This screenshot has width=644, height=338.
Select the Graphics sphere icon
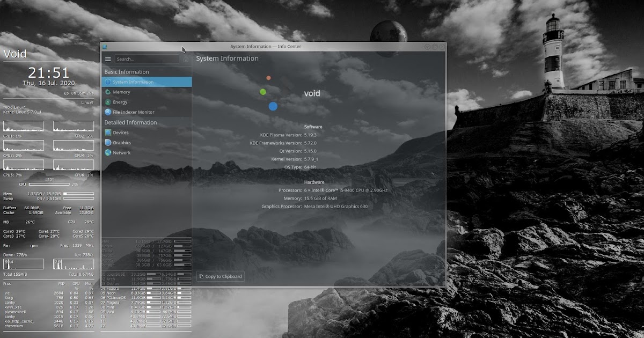(x=108, y=143)
